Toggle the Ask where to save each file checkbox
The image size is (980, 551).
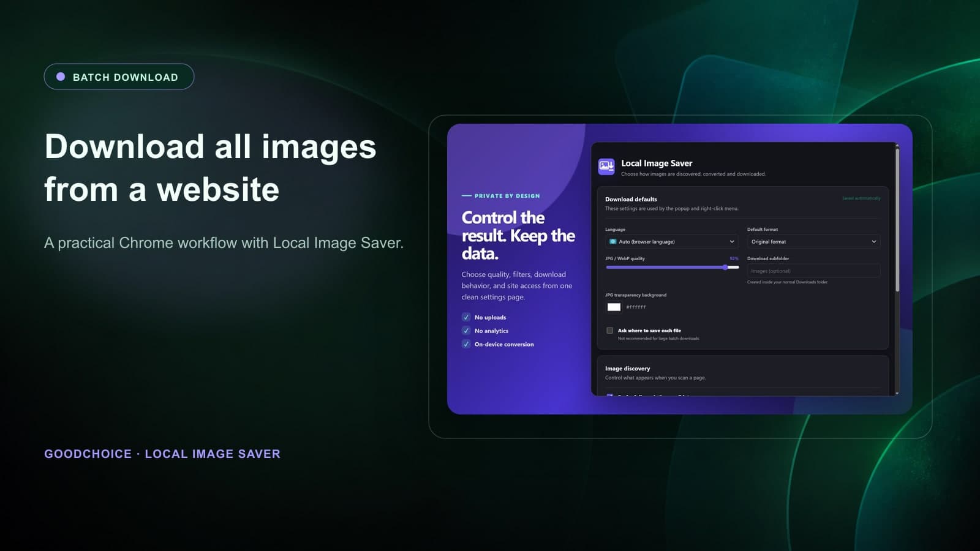[609, 331]
